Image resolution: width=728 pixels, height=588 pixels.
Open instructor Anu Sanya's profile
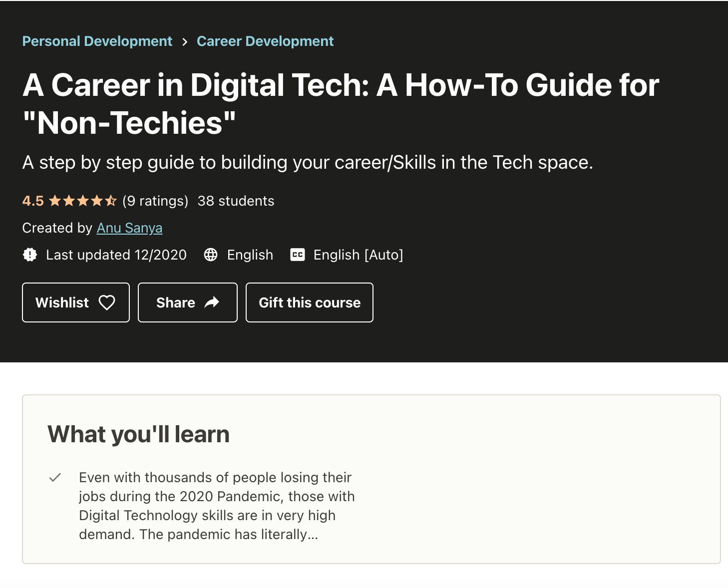pyautogui.click(x=129, y=228)
